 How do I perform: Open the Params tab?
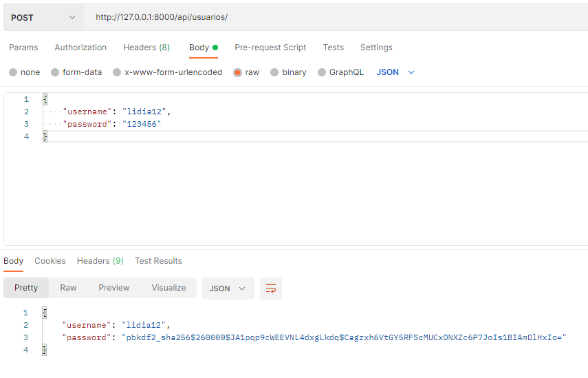[23, 48]
